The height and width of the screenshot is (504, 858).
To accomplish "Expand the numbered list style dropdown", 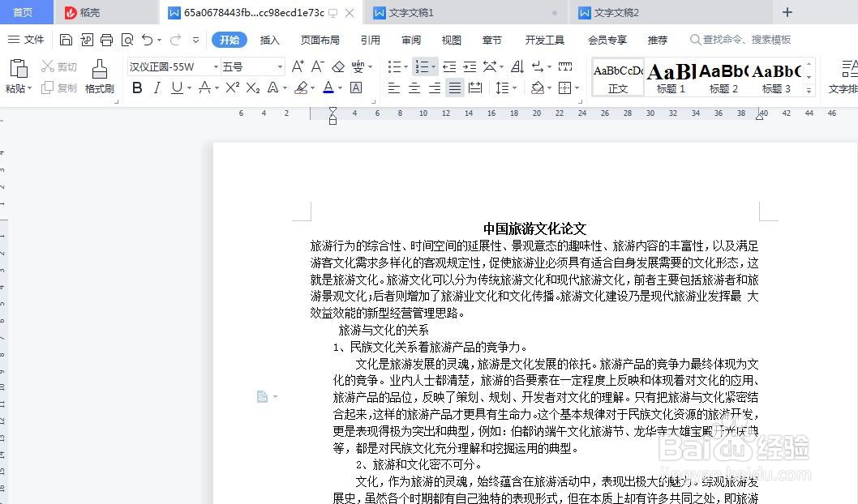I will [435, 66].
